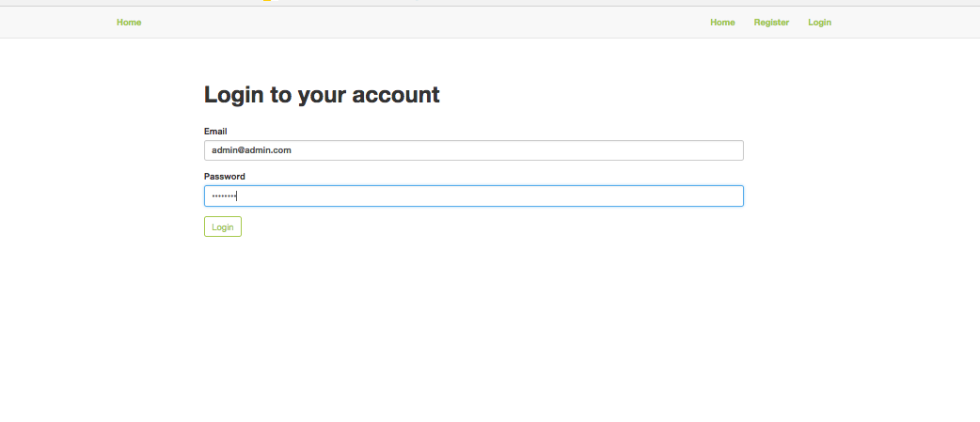Click the 'Login to your account' heading

[322, 94]
